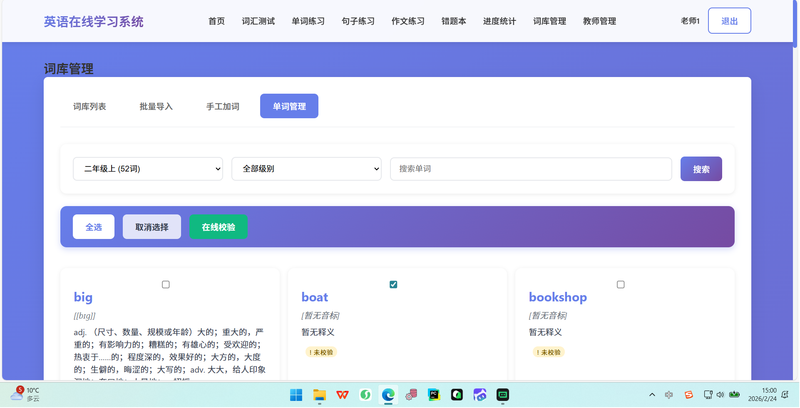Launch PyCharm from the taskbar

pos(434,395)
